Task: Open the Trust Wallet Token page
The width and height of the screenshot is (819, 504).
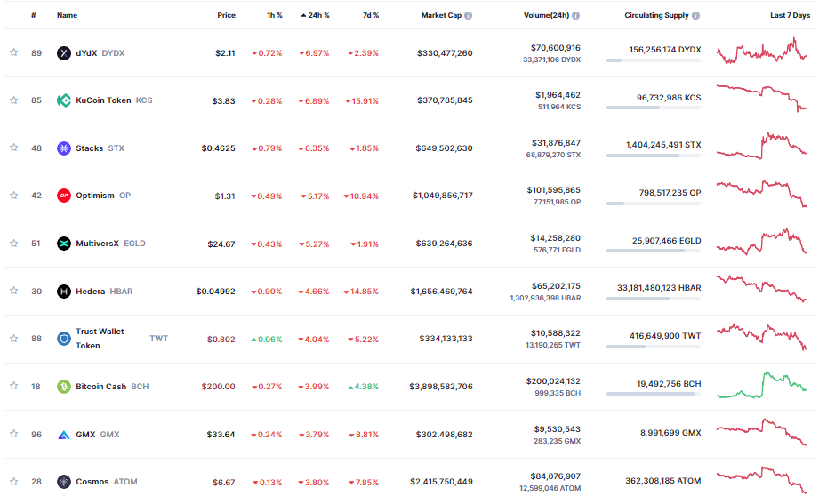Action: (100, 338)
